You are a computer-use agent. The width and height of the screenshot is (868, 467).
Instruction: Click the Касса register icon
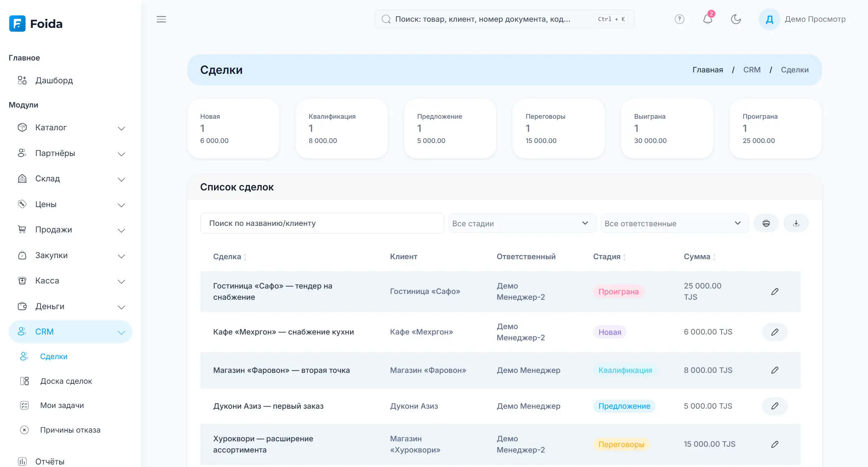[22, 281]
